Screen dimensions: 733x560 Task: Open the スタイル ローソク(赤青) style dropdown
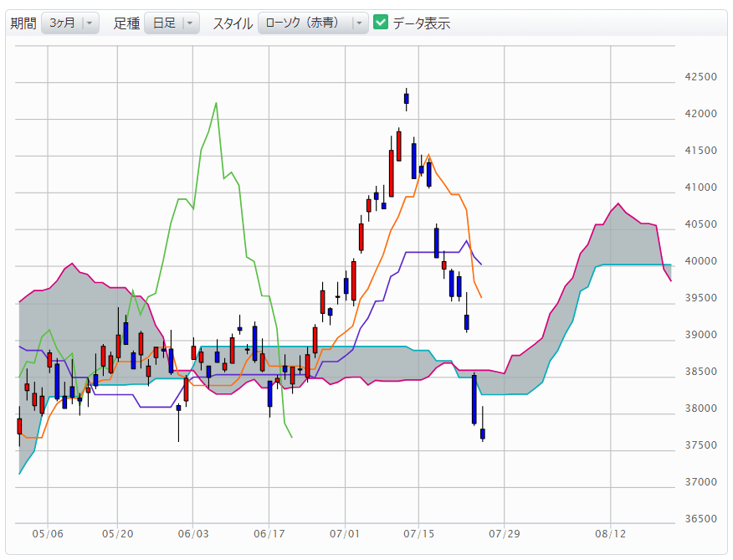tap(313, 23)
